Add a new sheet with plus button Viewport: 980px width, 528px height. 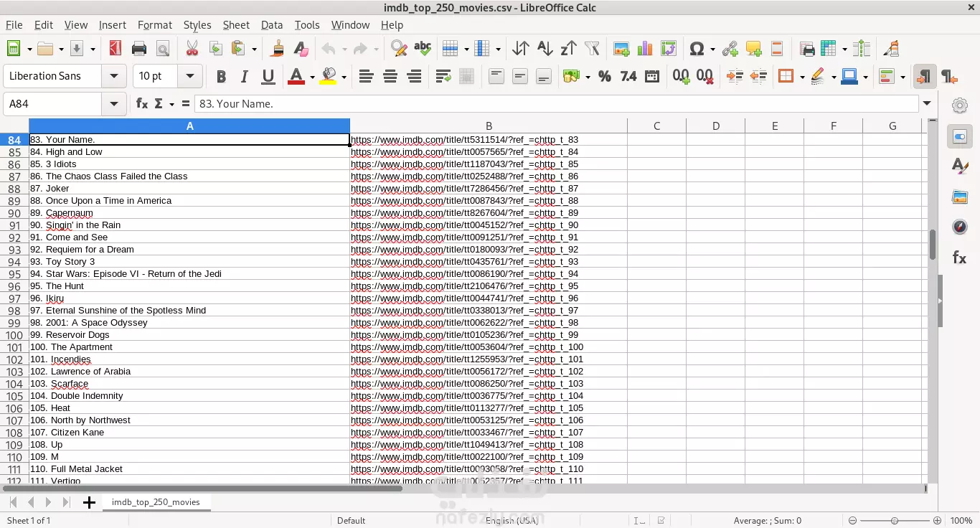89,502
